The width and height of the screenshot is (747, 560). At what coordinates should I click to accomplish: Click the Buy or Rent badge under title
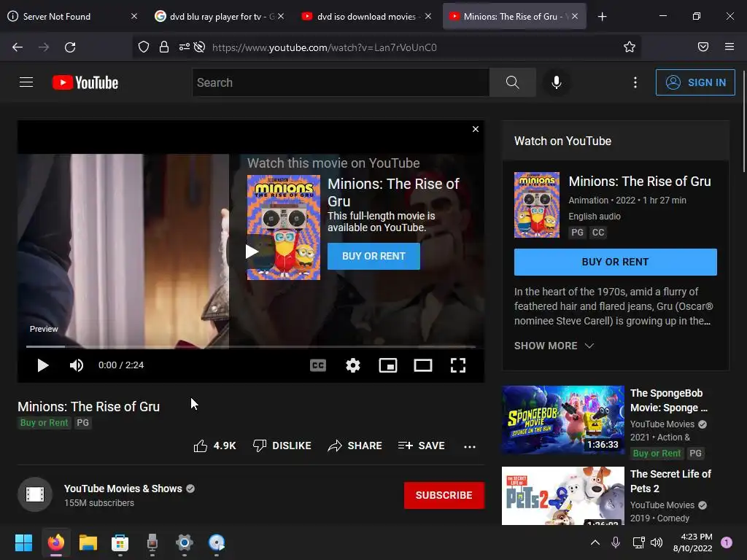point(44,423)
